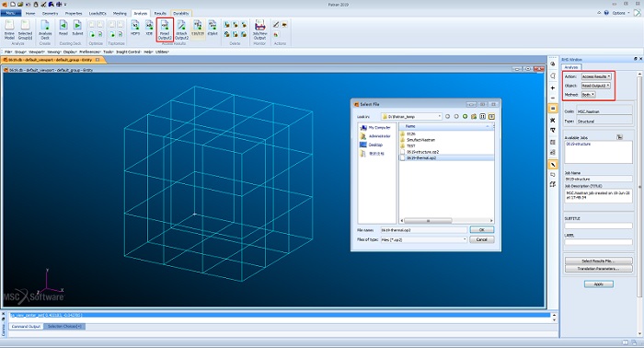This screenshot has height=348, width=644.
Task: Switch to detail view in Select File dialog
Action: 491,117
